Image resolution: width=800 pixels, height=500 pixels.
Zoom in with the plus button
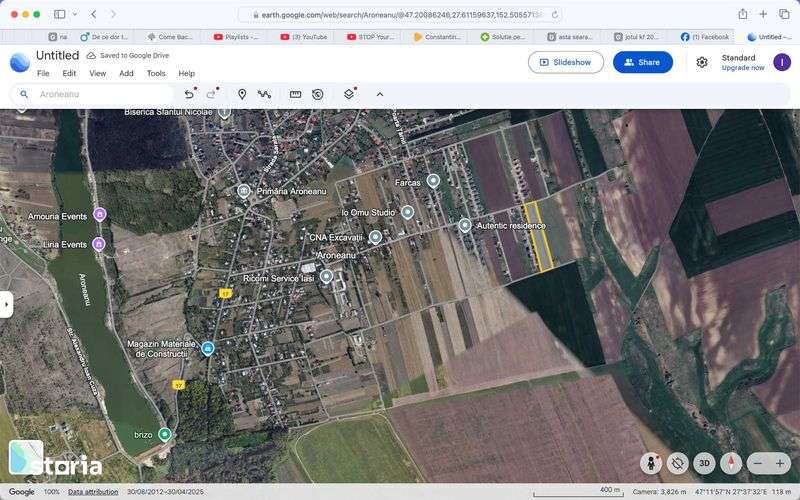[780, 463]
